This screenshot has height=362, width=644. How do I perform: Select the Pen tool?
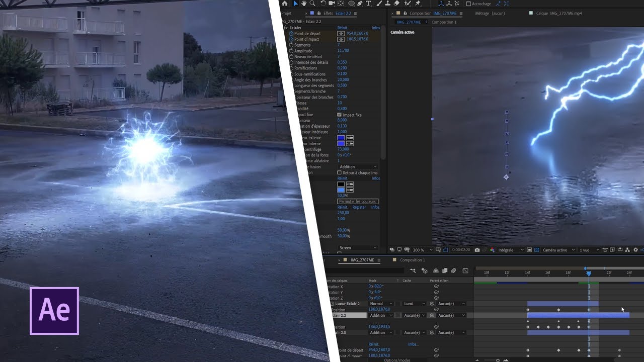[x=360, y=4]
